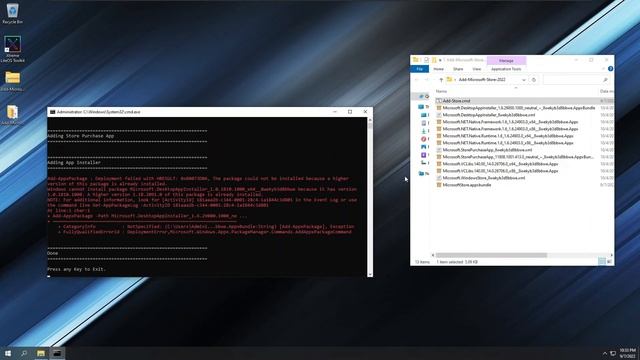
Task: Open Explorer help question mark icon
Action: click(x=610, y=69)
